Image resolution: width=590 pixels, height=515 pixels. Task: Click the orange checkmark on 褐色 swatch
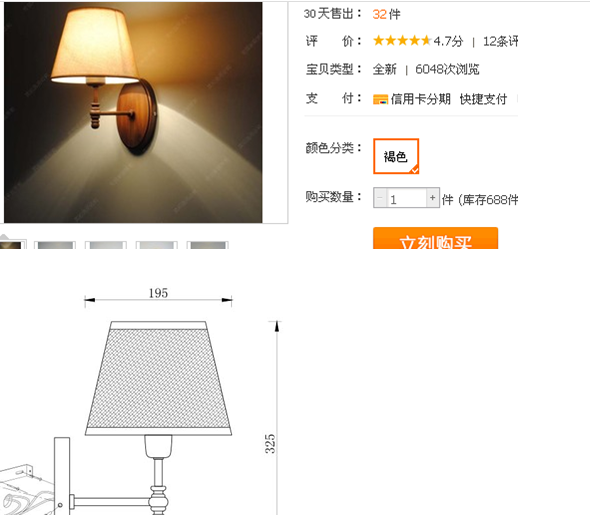tap(414, 170)
